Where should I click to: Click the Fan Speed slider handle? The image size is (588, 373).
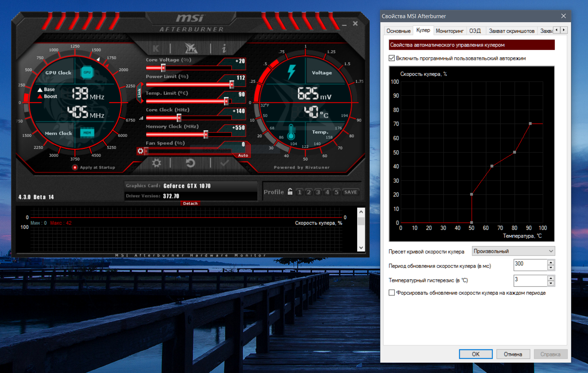click(147, 151)
